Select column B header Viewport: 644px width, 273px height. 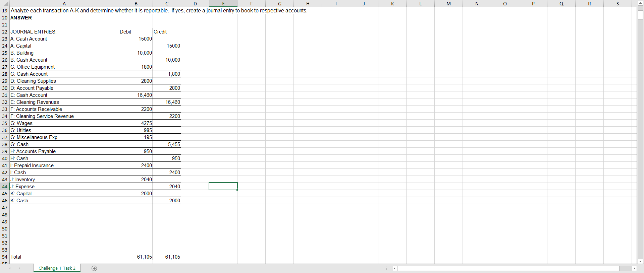136,4
